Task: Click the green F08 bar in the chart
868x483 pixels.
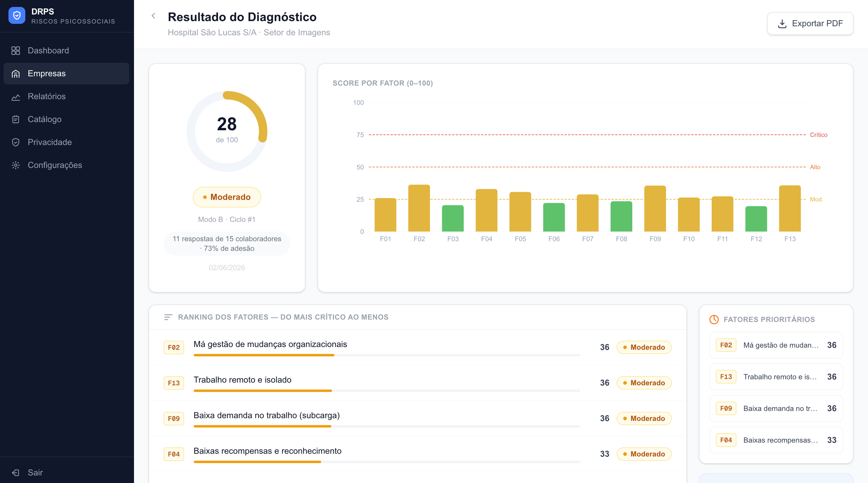Action: (621, 216)
